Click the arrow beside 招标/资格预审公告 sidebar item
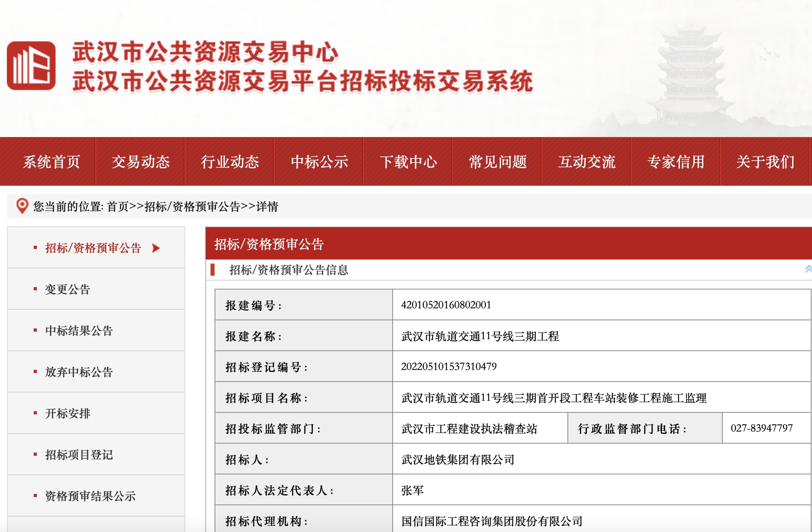The width and height of the screenshot is (812, 532). (156, 248)
